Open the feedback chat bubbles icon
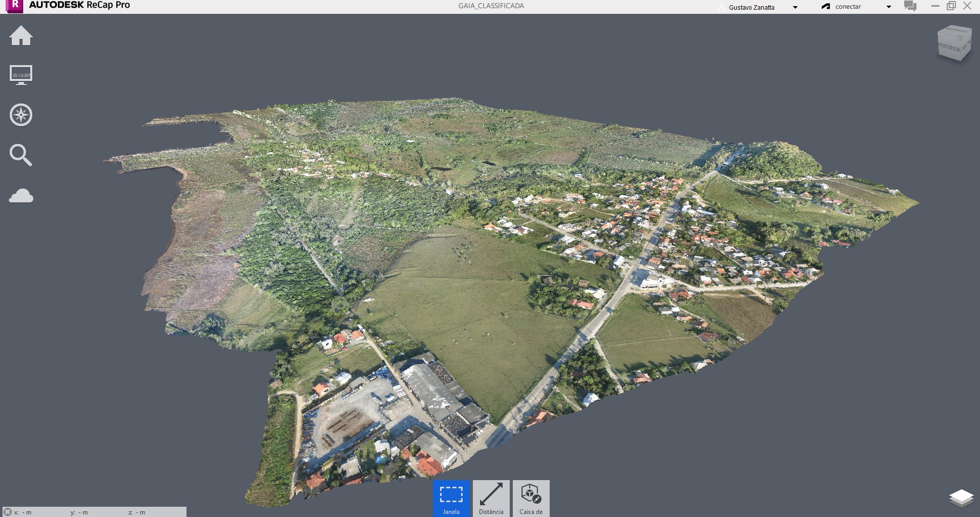This screenshot has height=517, width=980. (910, 6)
